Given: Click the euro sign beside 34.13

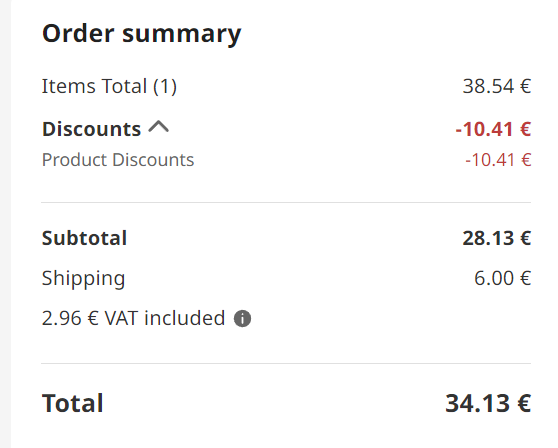Looking at the screenshot, I should [x=524, y=404].
